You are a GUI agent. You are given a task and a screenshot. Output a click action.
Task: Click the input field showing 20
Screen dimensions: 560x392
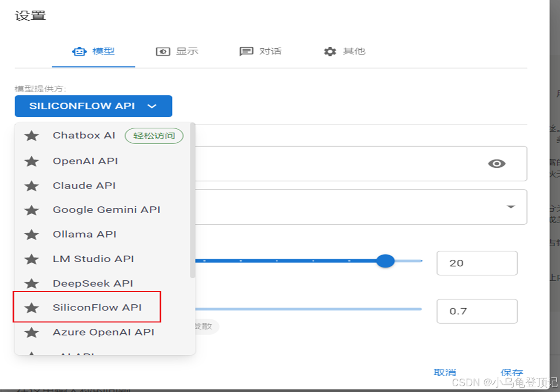pyautogui.click(x=477, y=263)
